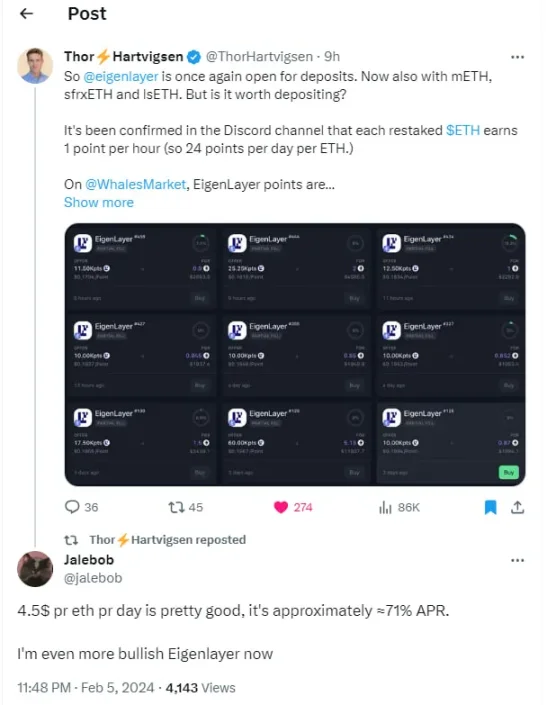Expand the post with Show more

pyautogui.click(x=98, y=202)
